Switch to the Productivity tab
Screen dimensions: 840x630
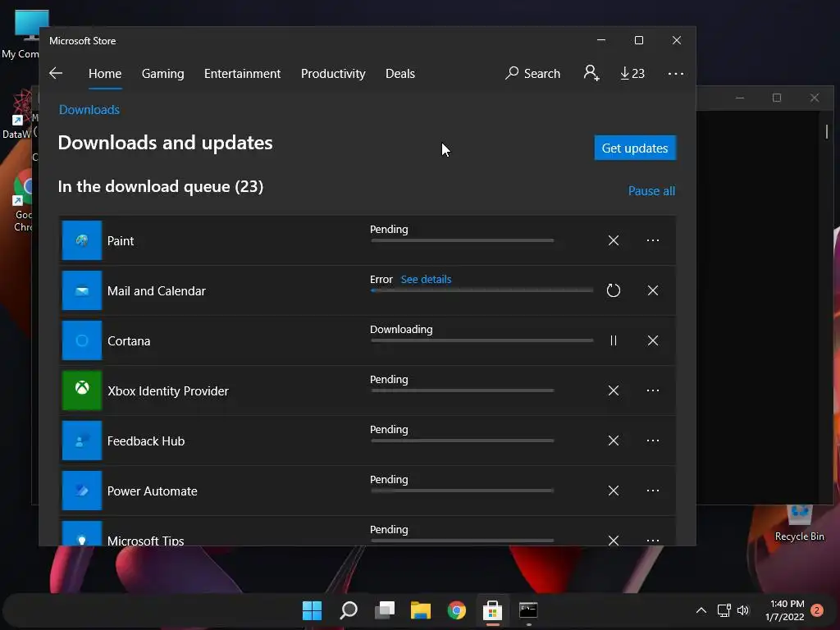coord(333,73)
